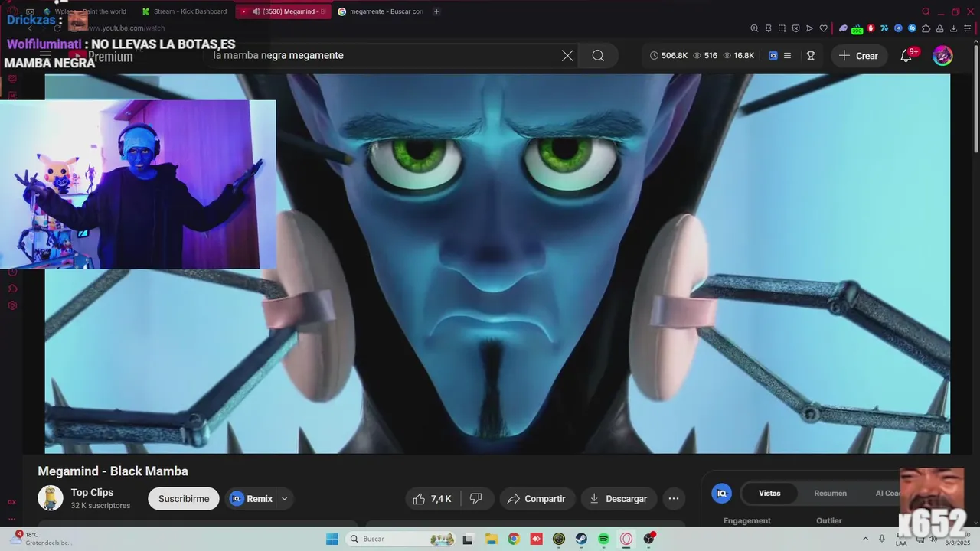
Task: Click the ad blocker shield icon
Action: 795,28
